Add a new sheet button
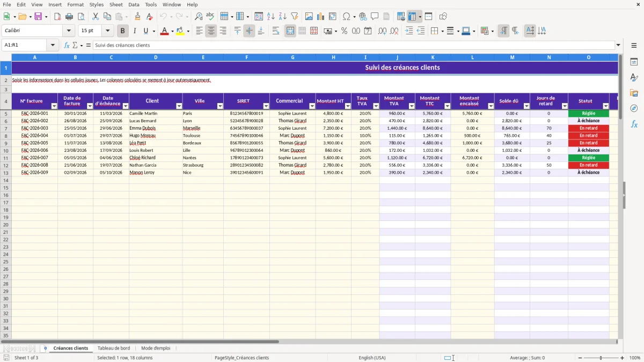Viewport: 644px width, 362px height. pos(45,348)
